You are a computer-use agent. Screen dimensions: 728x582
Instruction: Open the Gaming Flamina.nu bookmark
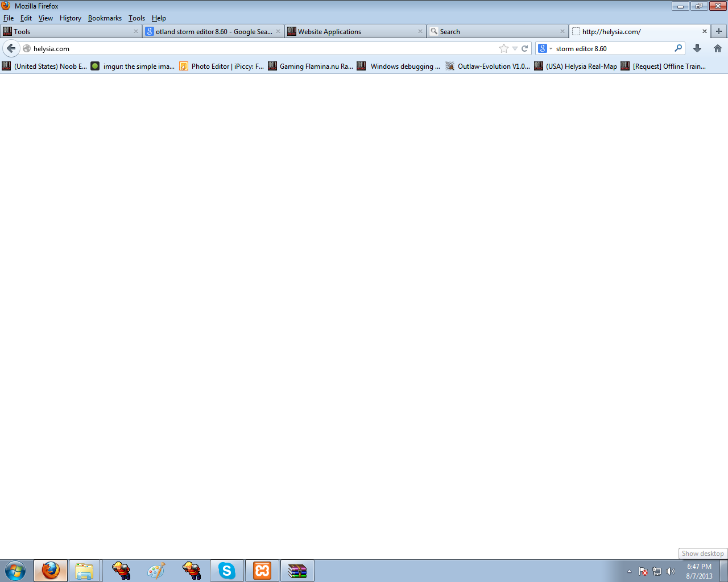311,66
